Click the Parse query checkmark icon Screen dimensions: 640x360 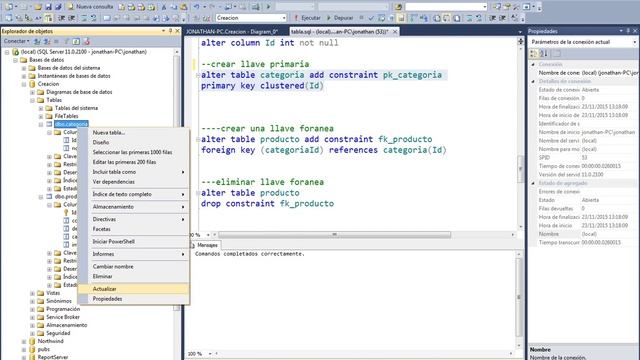click(x=371, y=18)
